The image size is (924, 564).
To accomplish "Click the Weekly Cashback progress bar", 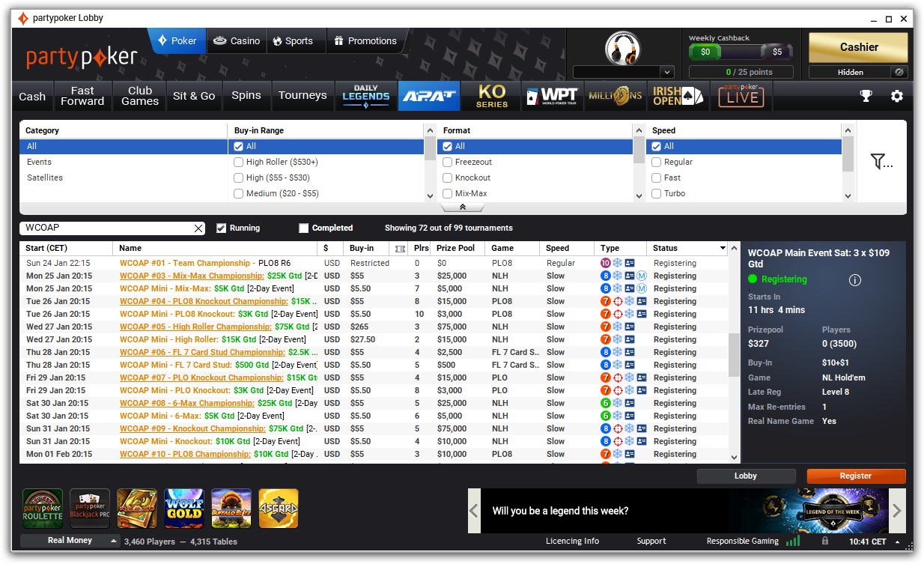I will tap(741, 52).
